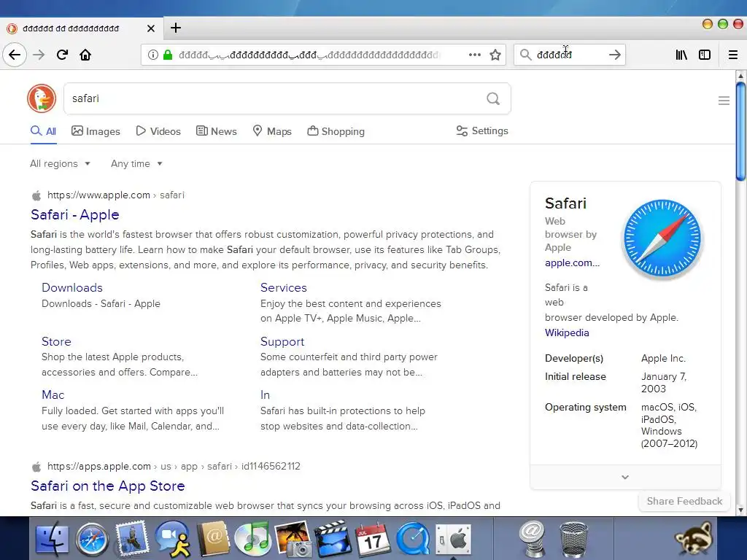The image size is (747, 560).
Task: Open Address Book in the dock
Action: click(x=213, y=539)
